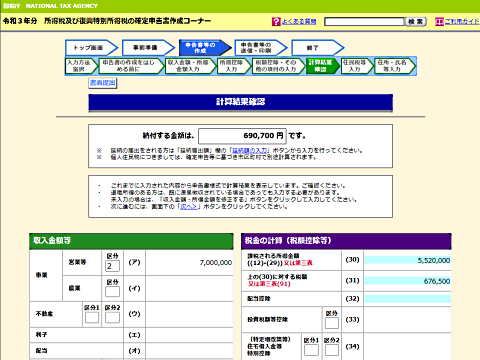The height and width of the screenshot is (360, 480).
Task: Click the 690,700 円 payment amount field
Action: pos(242,136)
